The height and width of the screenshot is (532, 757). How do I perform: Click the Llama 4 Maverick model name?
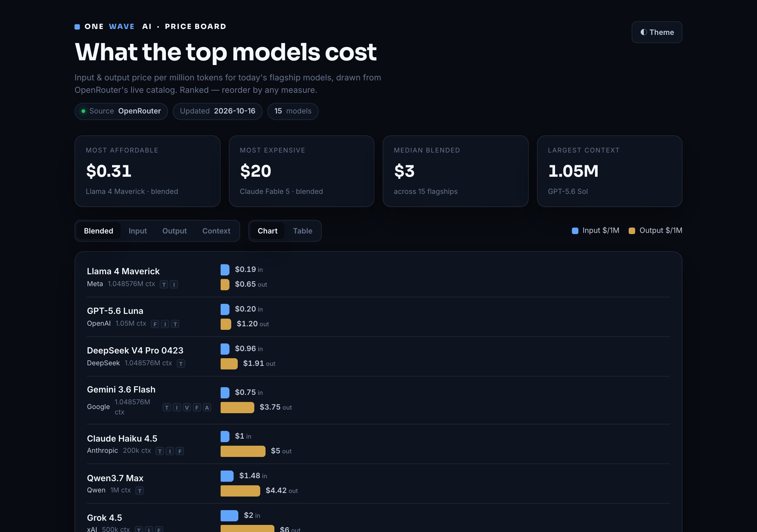(123, 271)
